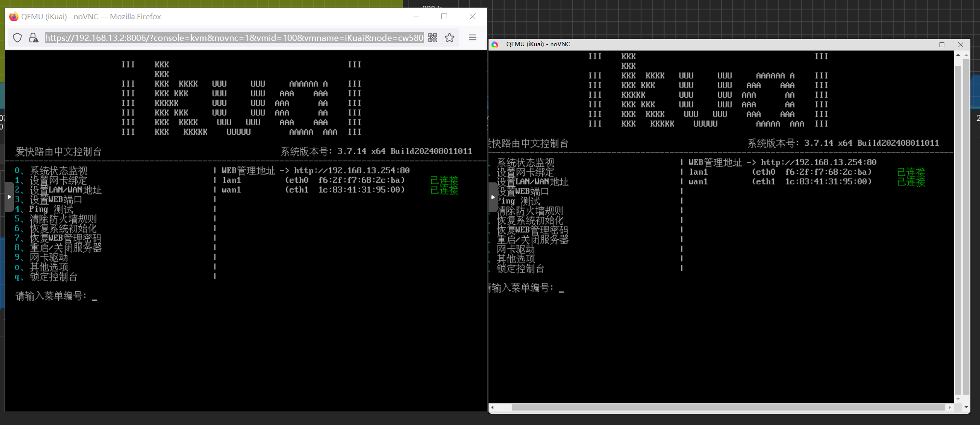
Task: Click '恢复系统初始化' in right noVNC window
Action: click(530, 220)
